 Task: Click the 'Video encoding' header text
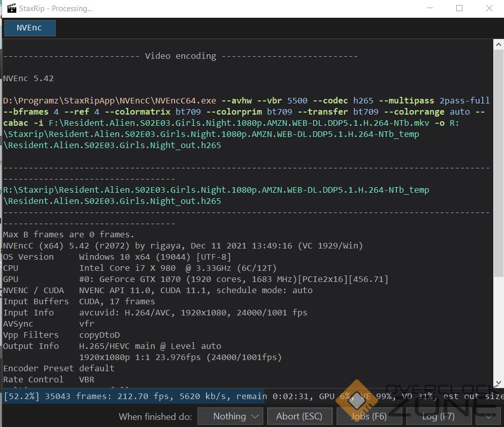(180, 56)
